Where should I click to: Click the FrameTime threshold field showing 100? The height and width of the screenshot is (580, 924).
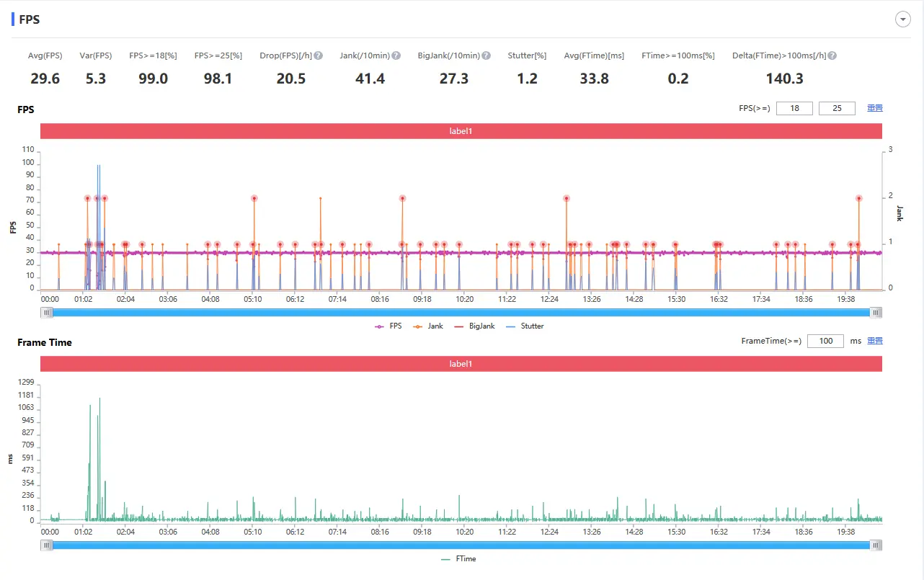[x=825, y=341]
